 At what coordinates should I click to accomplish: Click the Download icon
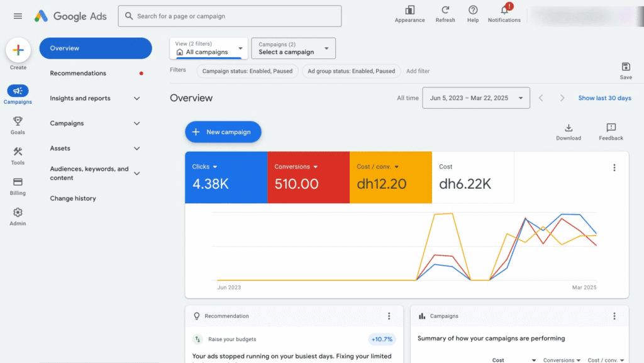(x=569, y=128)
